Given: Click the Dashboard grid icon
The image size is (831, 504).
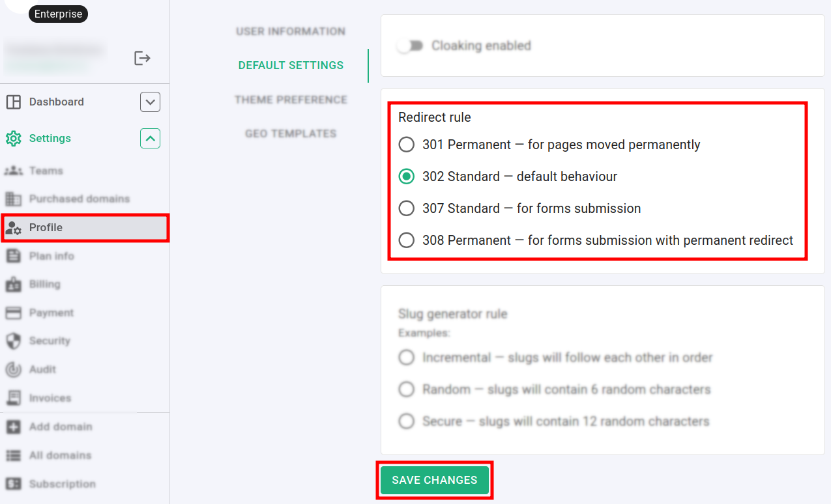Looking at the screenshot, I should (x=13, y=102).
